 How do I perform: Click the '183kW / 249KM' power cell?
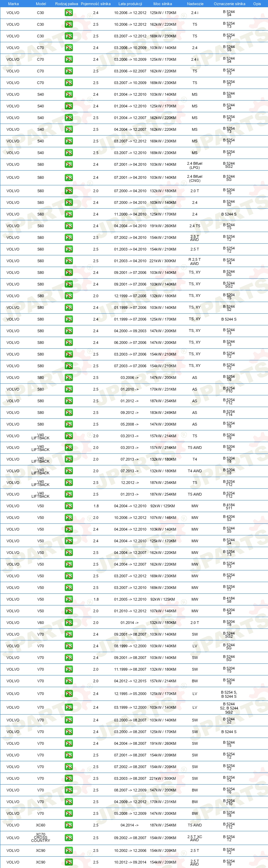click(163, 413)
